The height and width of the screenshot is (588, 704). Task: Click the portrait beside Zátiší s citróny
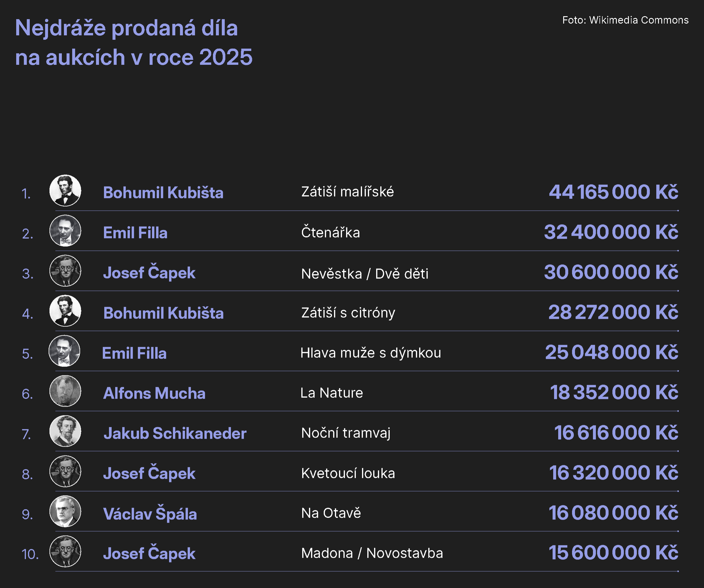pyautogui.click(x=65, y=311)
